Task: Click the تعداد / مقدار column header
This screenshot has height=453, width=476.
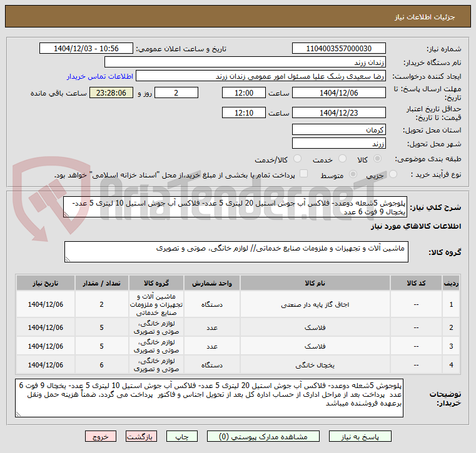Action: (102, 283)
